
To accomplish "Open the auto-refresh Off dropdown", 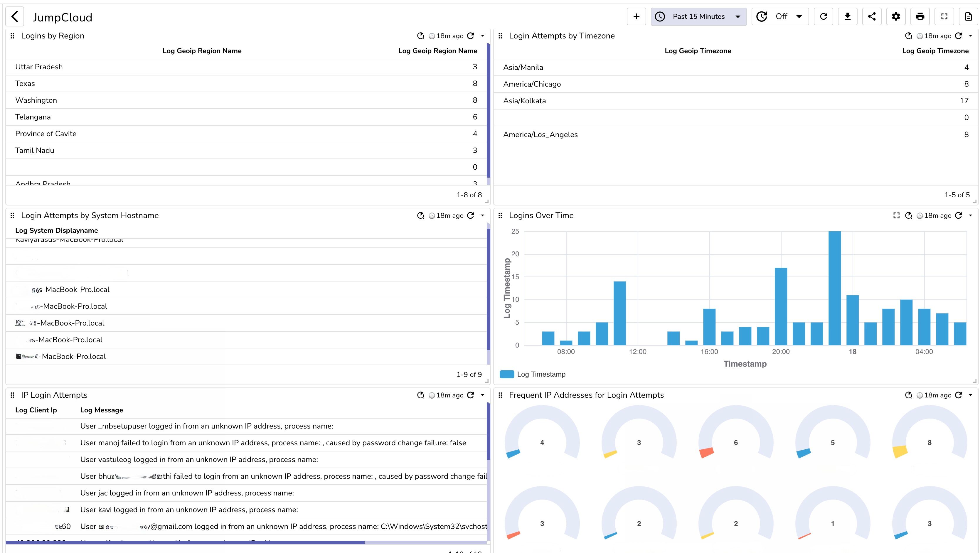I will click(x=780, y=16).
